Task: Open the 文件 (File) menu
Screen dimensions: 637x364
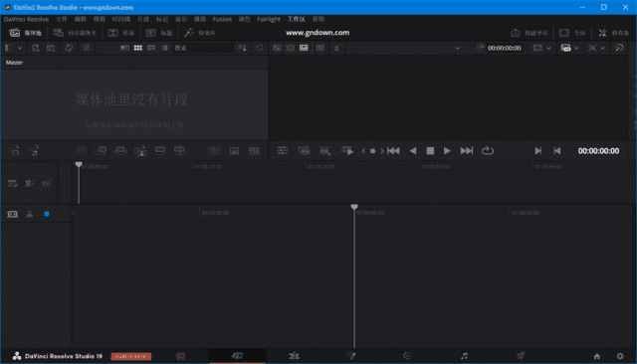Action: tap(62, 19)
